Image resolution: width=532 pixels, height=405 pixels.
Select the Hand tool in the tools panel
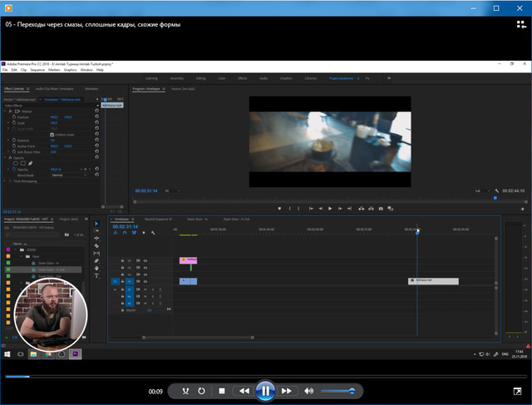point(96,269)
